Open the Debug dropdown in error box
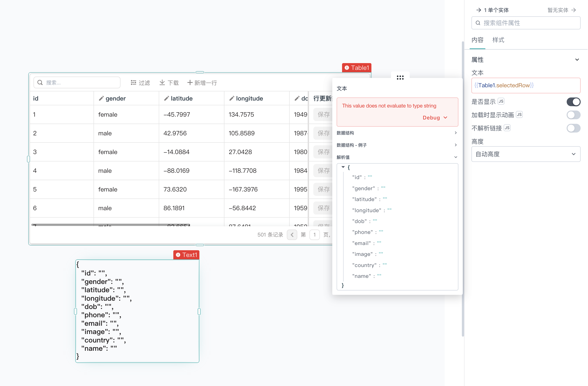The height and width of the screenshot is (386, 588). (435, 118)
